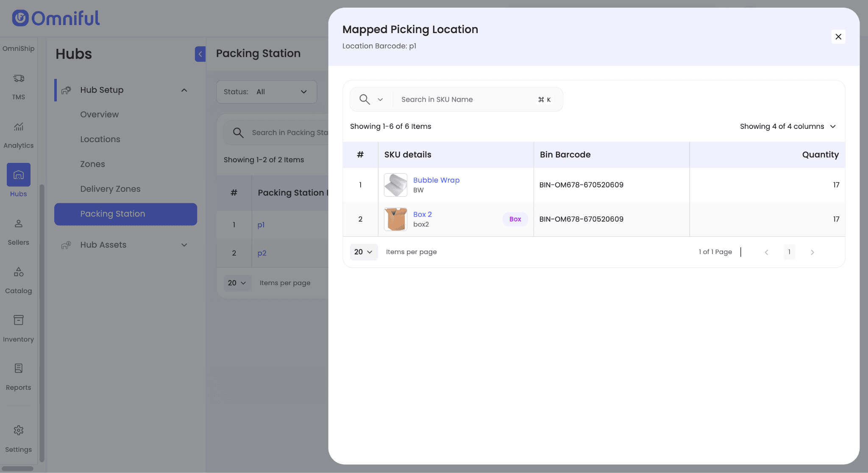Viewport: 868px width, 473px height.
Task: Select the Delivery Zones menu item
Action: tap(110, 189)
